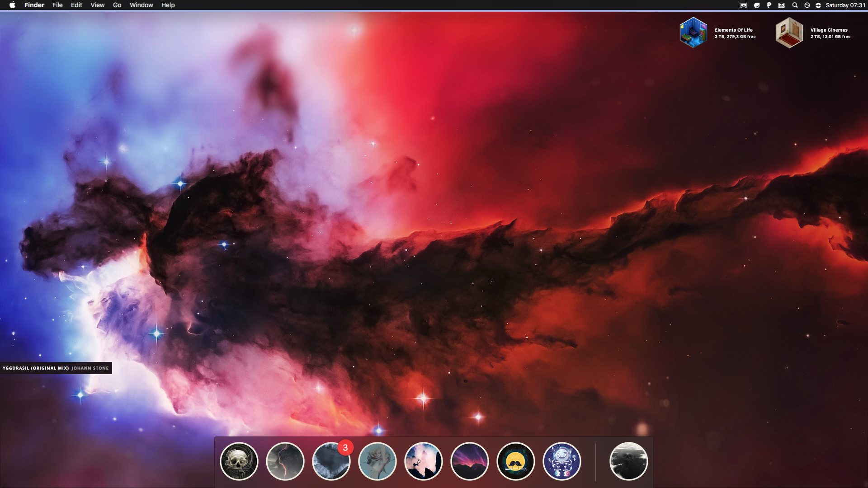The image size is (868, 488).
Task: Open dock app with 3 badge
Action: 331,461
